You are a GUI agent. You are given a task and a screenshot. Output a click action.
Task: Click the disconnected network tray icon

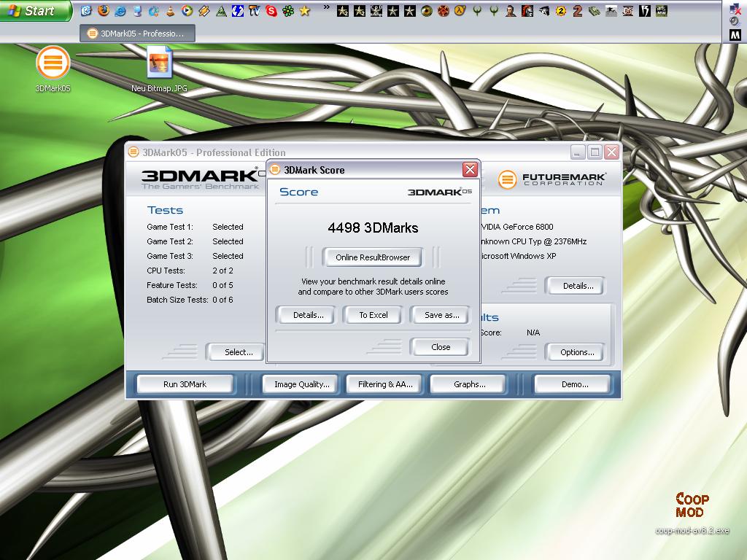735,9
